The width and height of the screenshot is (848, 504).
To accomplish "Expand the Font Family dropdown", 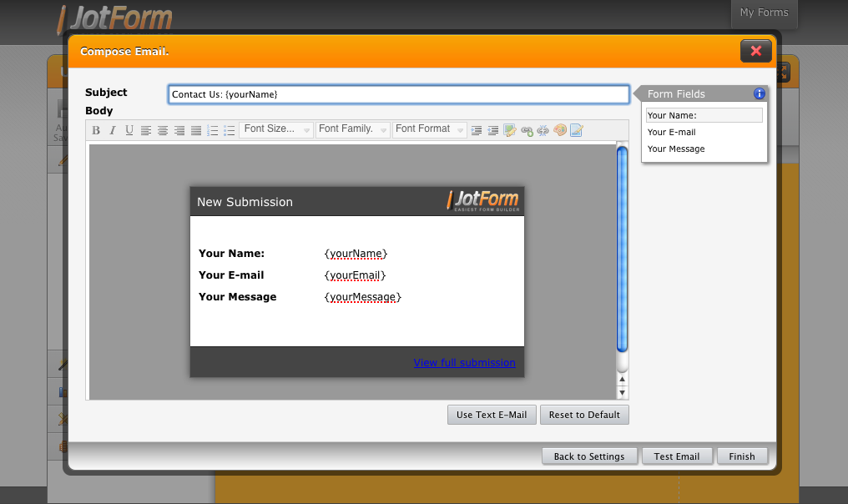I will coord(353,129).
